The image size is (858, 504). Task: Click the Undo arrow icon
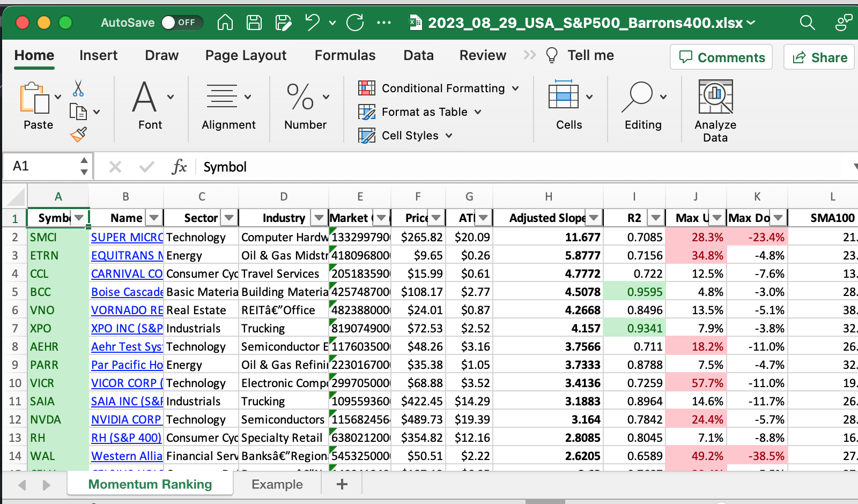(312, 23)
